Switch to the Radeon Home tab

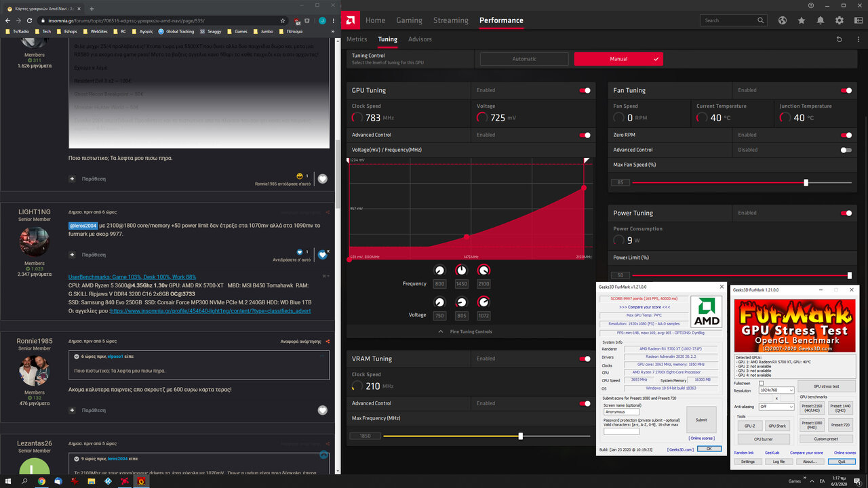coord(375,20)
